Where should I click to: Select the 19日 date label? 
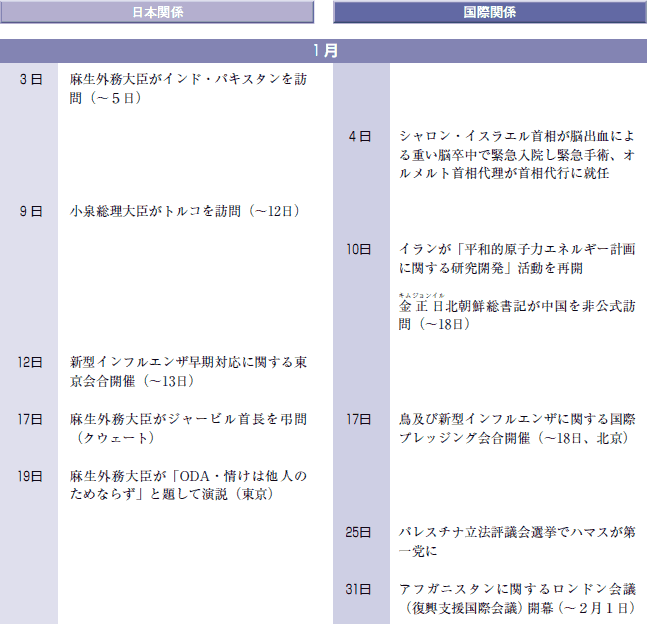[x=30, y=476]
